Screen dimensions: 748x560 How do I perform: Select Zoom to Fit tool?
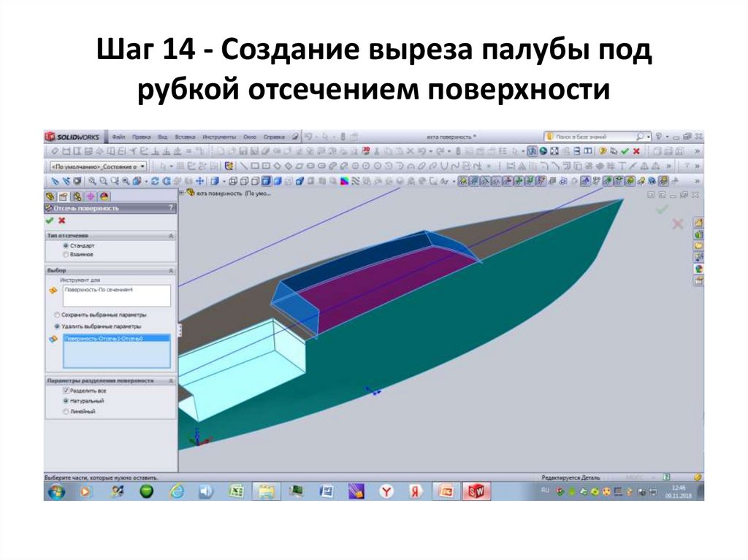click(92, 181)
